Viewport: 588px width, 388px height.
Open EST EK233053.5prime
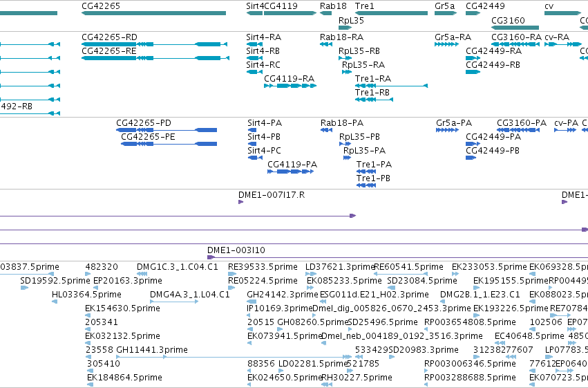(489, 267)
